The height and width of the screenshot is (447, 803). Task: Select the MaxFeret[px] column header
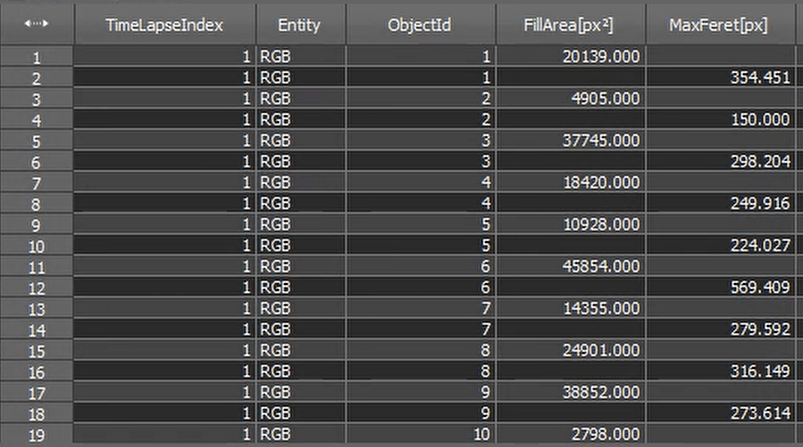724,24
